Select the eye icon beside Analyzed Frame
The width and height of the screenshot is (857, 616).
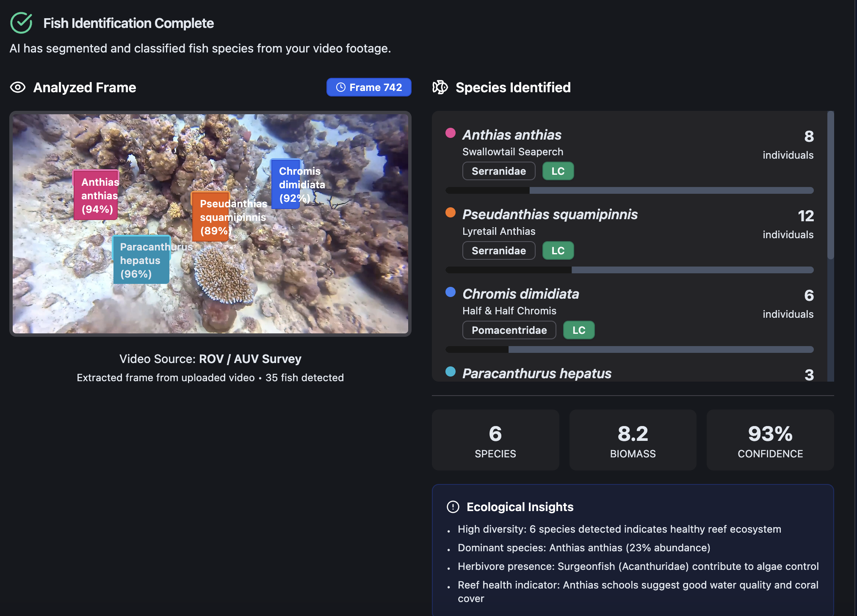18,88
